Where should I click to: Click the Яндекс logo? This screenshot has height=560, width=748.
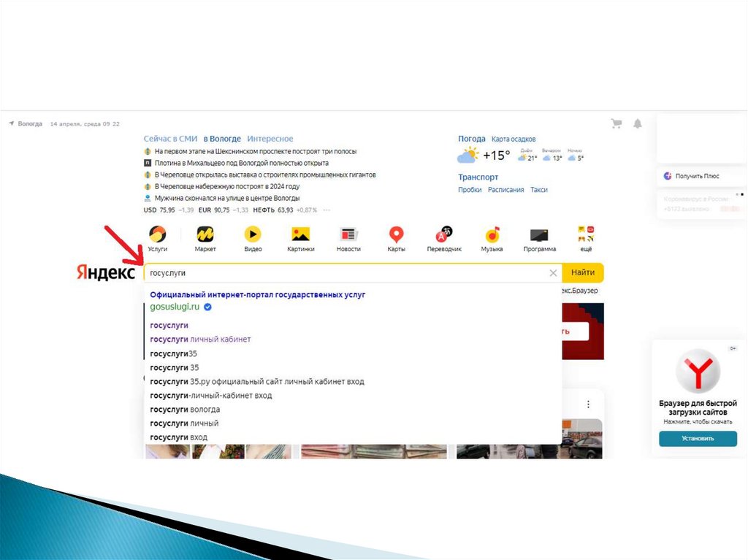(x=106, y=272)
